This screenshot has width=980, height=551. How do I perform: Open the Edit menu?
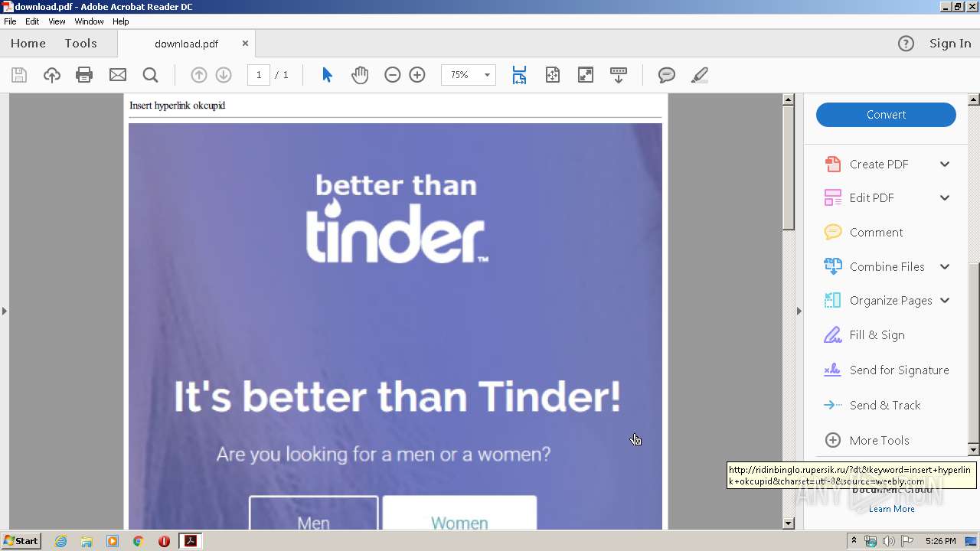pyautogui.click(x=32, y=21)
